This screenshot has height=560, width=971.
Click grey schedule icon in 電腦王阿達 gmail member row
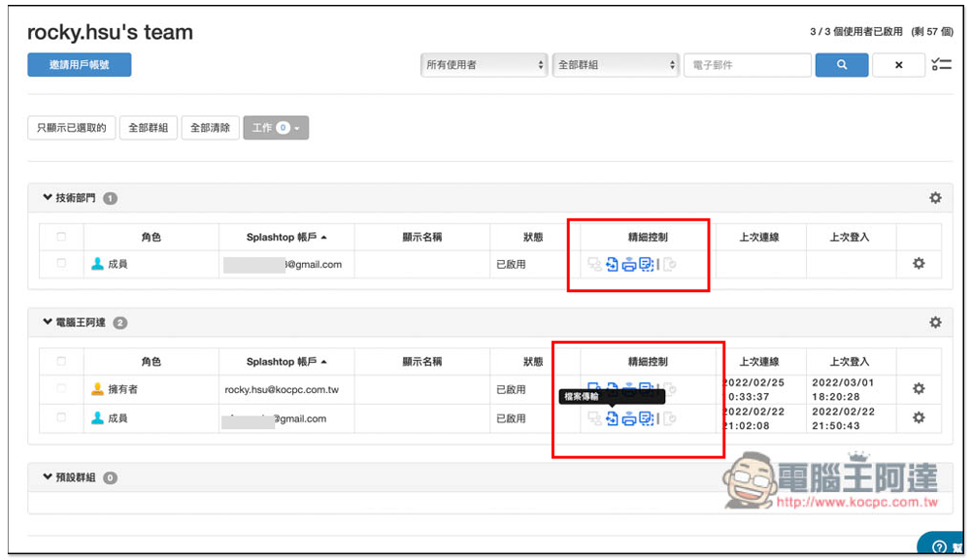[x=669, y=419]
